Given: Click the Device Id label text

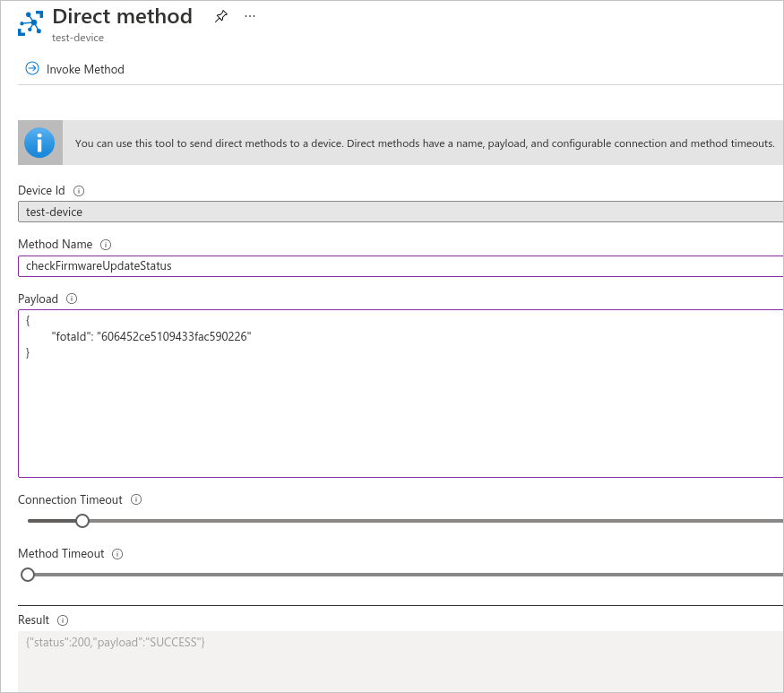Looking at the screenshot, I should pyautogui.click(x=41, y=191).
